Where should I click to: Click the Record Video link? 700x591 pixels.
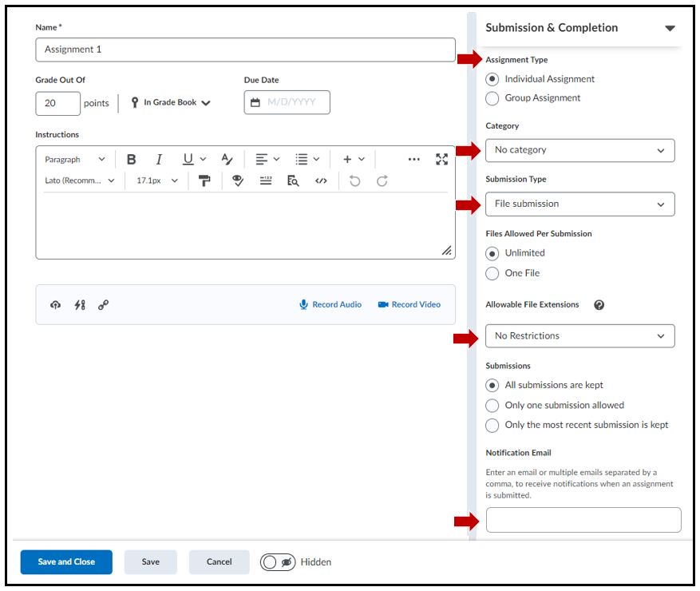pos(409,304)
